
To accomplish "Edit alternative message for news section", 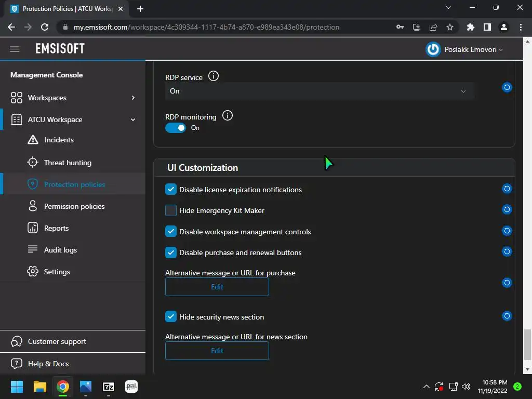I will (217, 351).
